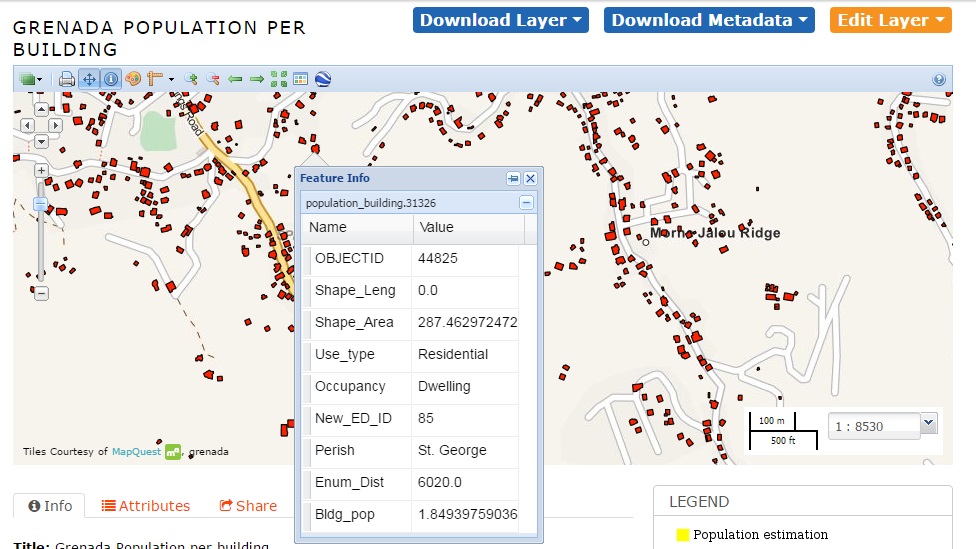
Task: Open the layer styles palette icon
Action: (x=133, y=79)
